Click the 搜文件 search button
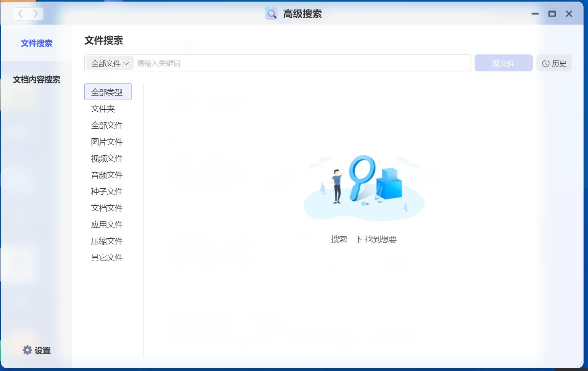Viewport: 588px width, 371px height. tap(503, 63)
